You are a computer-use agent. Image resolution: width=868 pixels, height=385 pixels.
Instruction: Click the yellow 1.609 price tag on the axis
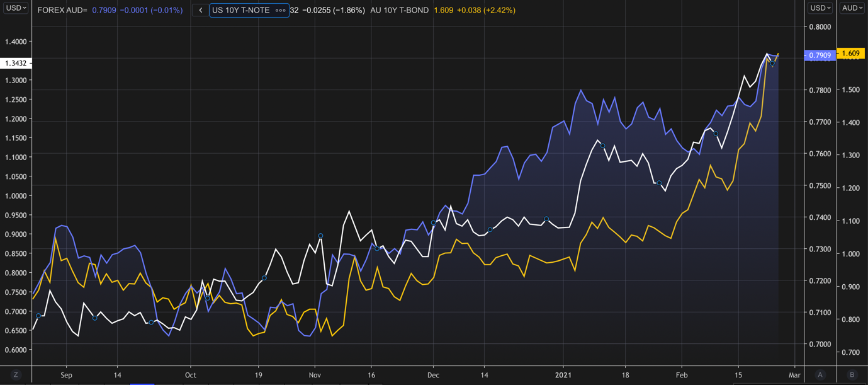point(850,54)
